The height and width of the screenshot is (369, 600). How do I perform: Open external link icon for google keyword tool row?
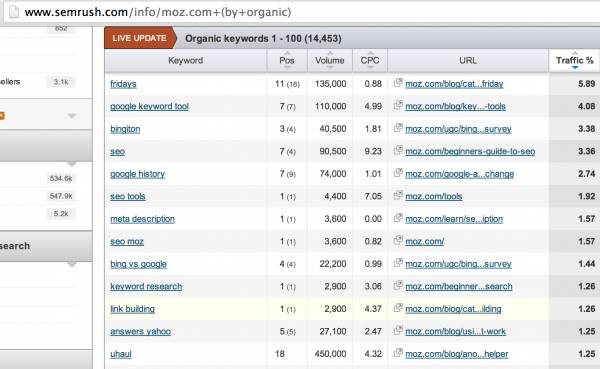tap(398, 105)
